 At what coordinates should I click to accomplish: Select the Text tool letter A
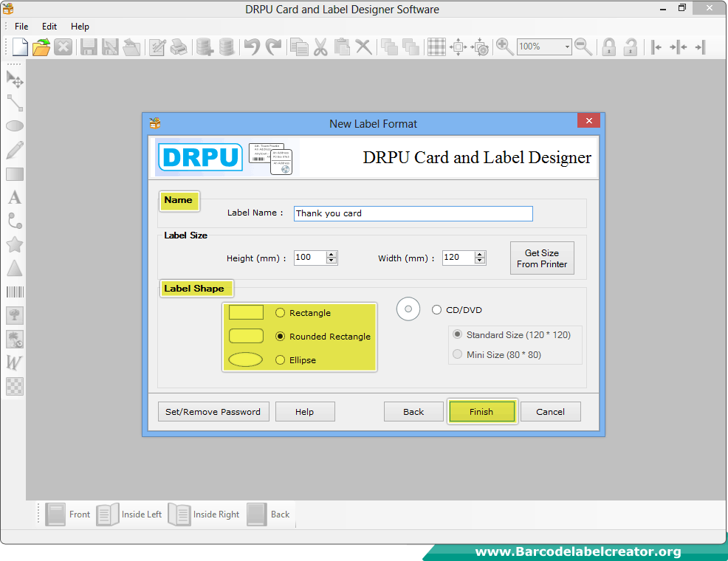15,198
